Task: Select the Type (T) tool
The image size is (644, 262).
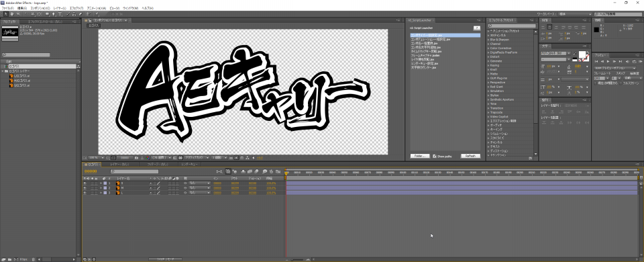Action: tap(60, 13)
